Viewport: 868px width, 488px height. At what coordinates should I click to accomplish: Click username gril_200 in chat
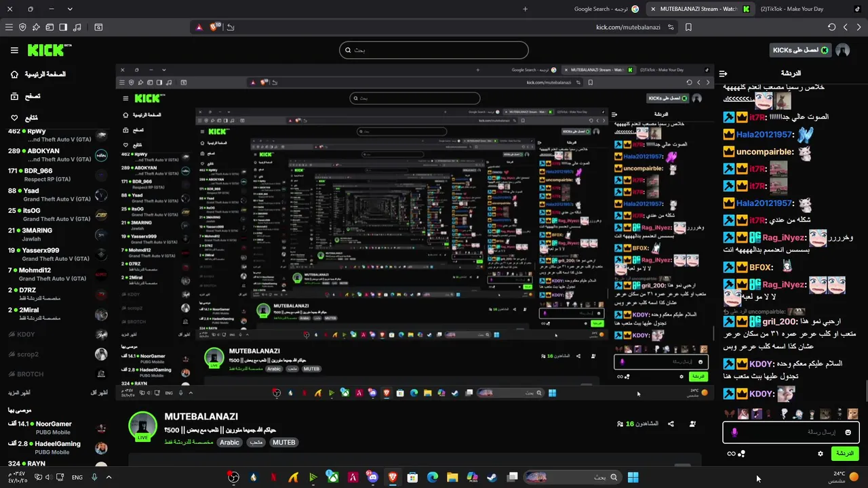pyautogui.click(x=779, y=321)
